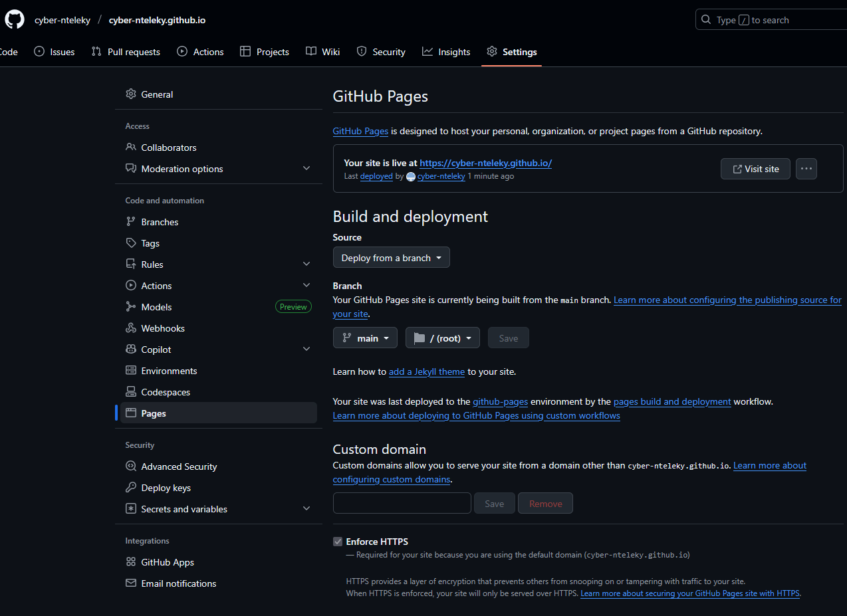The width and height of the screenshot is (847, 616).
Task: Click the Models icon in sidebar
Action: pyautogui.click(x=131, y=307)
